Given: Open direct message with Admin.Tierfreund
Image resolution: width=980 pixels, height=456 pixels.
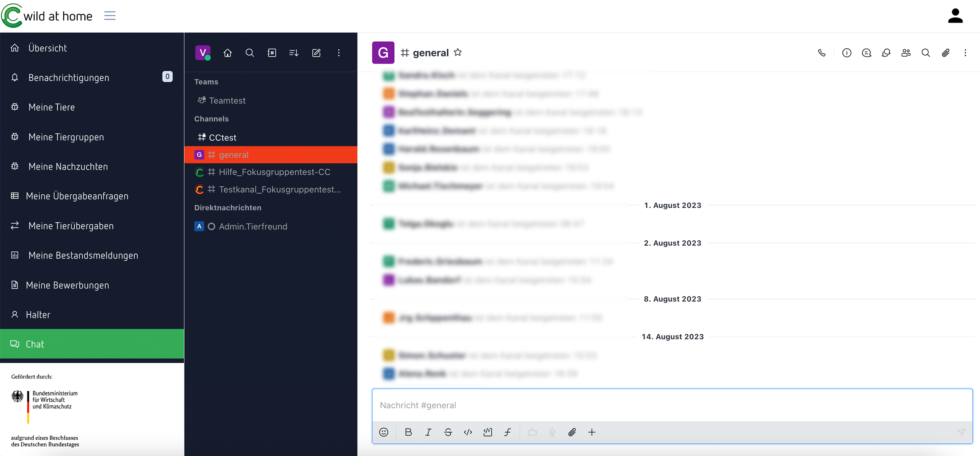Looking at the screenshot, I should tap(253, 226).
